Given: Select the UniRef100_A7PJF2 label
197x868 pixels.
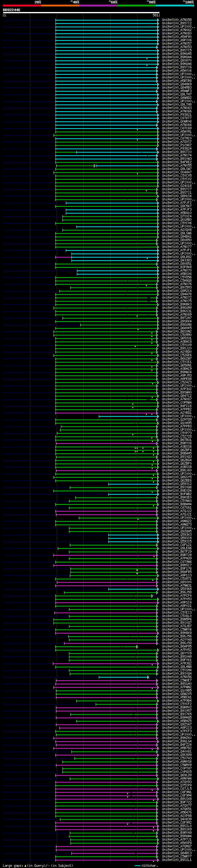Looking at the screenshot, I should [177, 203].
